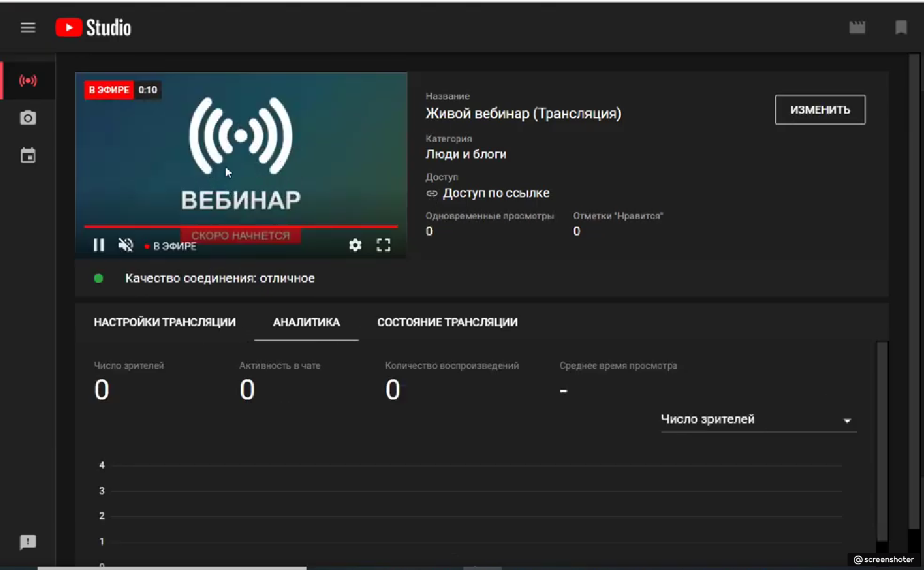Image resolution: width=924 pixels, height=570 pixels.
Task: Unmute the stream preview audio
Action: click(126, 246)
